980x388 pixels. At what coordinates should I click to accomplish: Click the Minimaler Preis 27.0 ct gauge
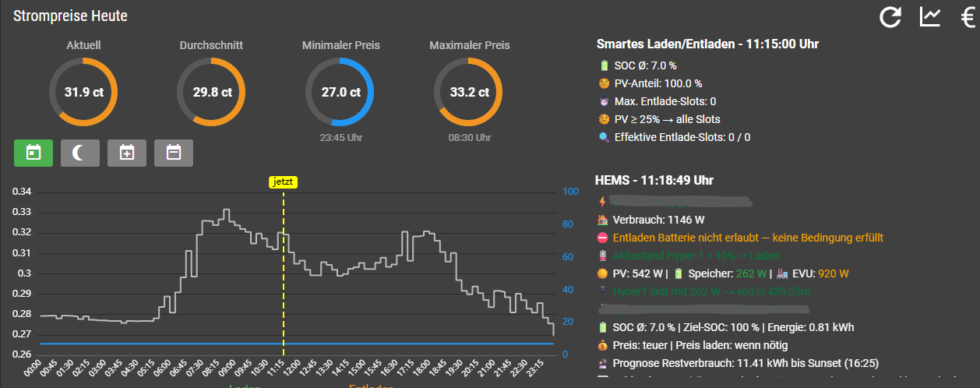[x=340, y=92]
